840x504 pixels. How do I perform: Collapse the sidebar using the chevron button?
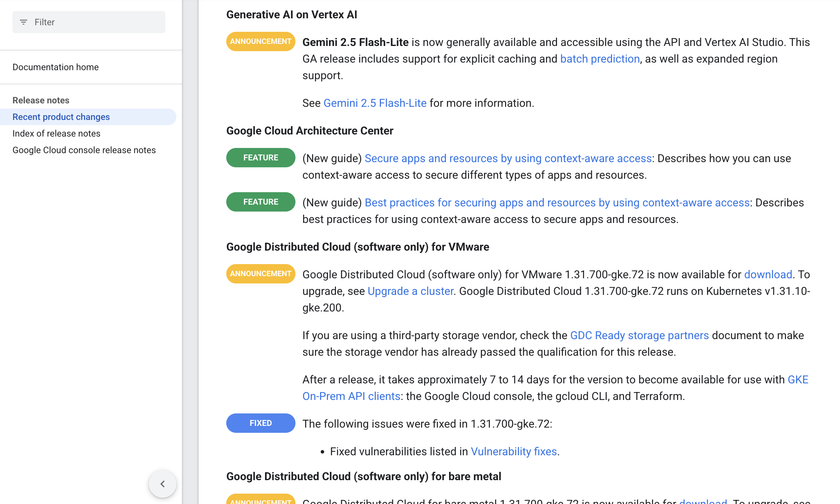click(162, 484)
